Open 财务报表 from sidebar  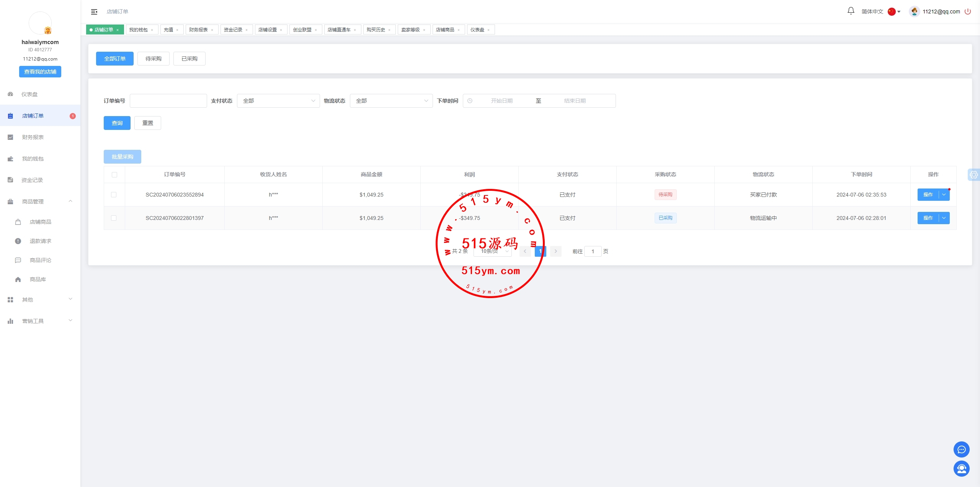coord(33,137)
